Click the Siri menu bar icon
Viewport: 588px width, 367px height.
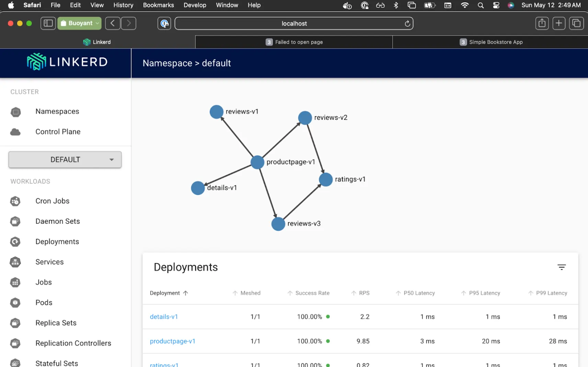click(511, 5)
